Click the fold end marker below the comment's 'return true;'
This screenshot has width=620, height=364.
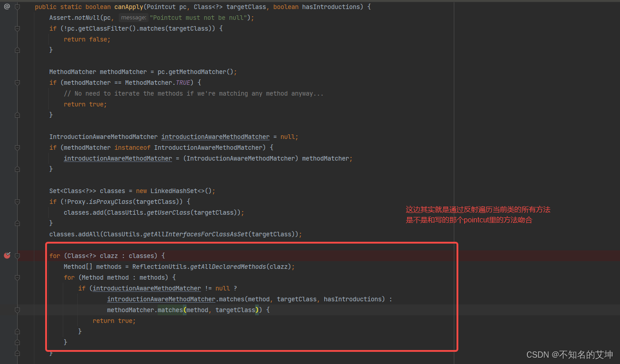(x=17, y=115)
